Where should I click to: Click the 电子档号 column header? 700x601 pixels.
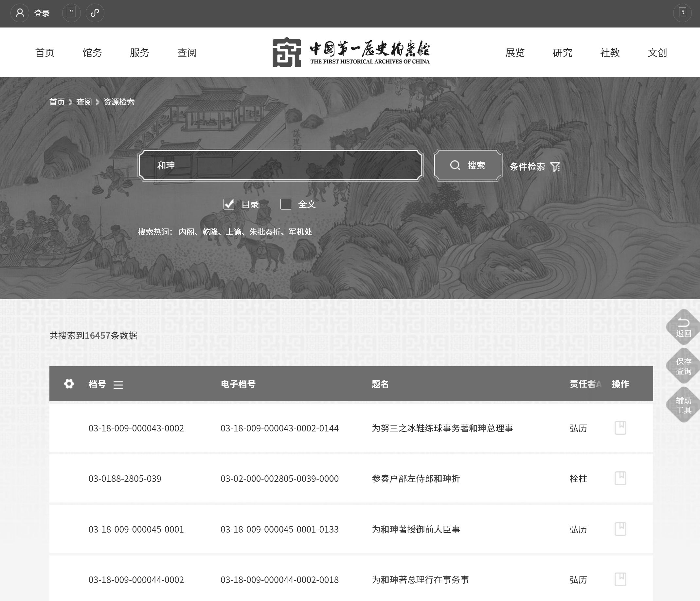click(x=238, y=384)
